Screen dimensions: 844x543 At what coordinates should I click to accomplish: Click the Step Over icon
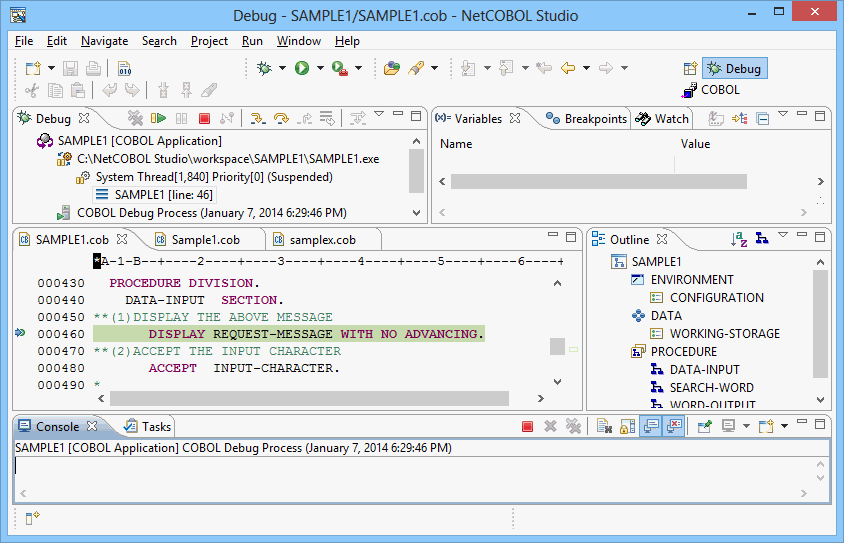pyautogui.click(x=281, y=118)
